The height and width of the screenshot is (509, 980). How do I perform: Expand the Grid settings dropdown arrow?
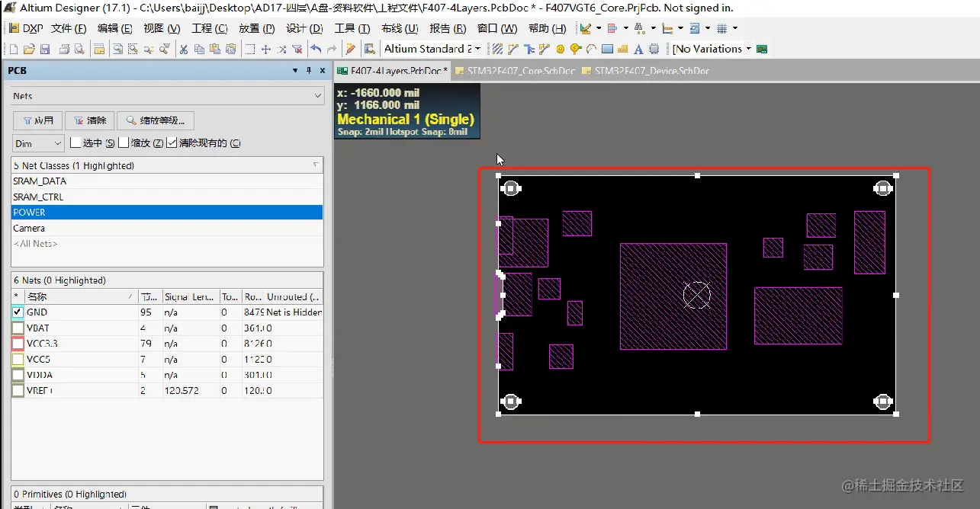point(734,28)
